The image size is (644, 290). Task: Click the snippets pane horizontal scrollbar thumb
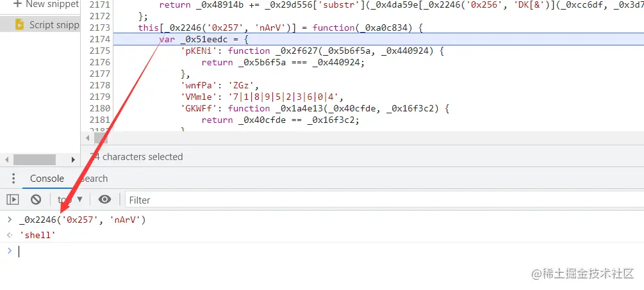tap(35, 159)
